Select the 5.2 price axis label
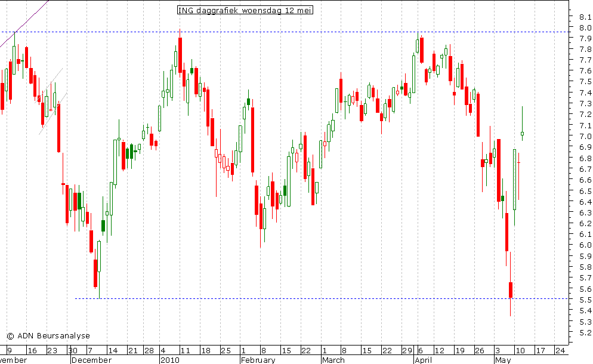593x364 pixels. coord(585,332)
